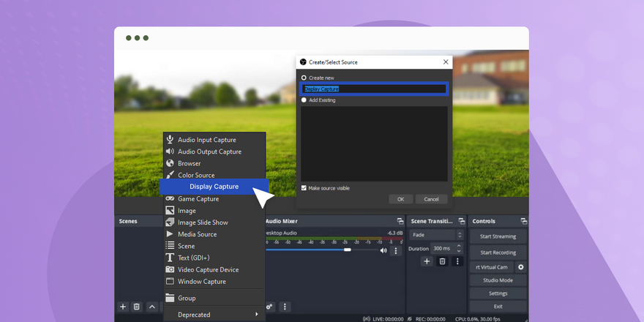Click the Remove scene trash icon
Image resolution: width=644 pixels, height=322 pixels.
tap(137, 307)
